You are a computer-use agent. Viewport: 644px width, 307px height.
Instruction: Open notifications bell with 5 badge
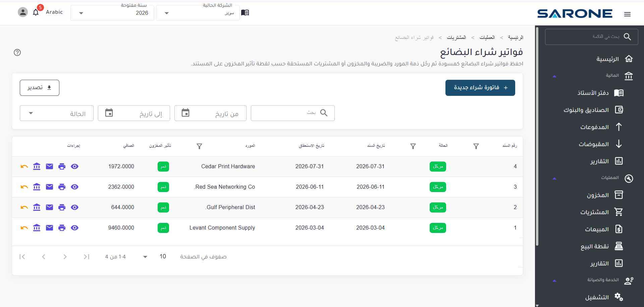click(x=36, y=12)
